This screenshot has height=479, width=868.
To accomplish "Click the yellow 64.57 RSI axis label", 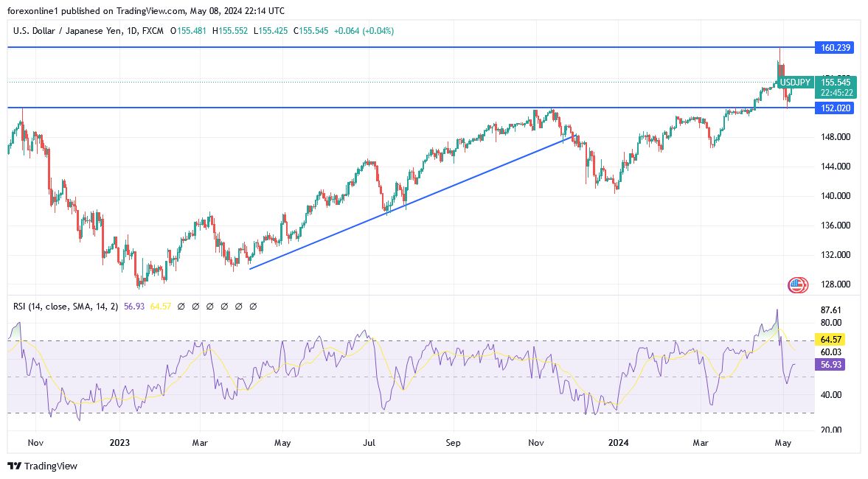I will coord(830,340).
